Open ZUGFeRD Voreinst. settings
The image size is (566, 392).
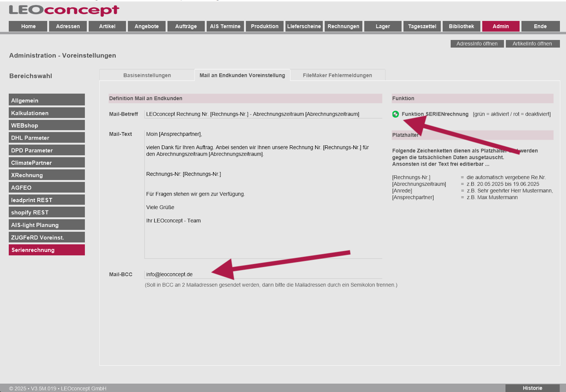coord(47,237)
